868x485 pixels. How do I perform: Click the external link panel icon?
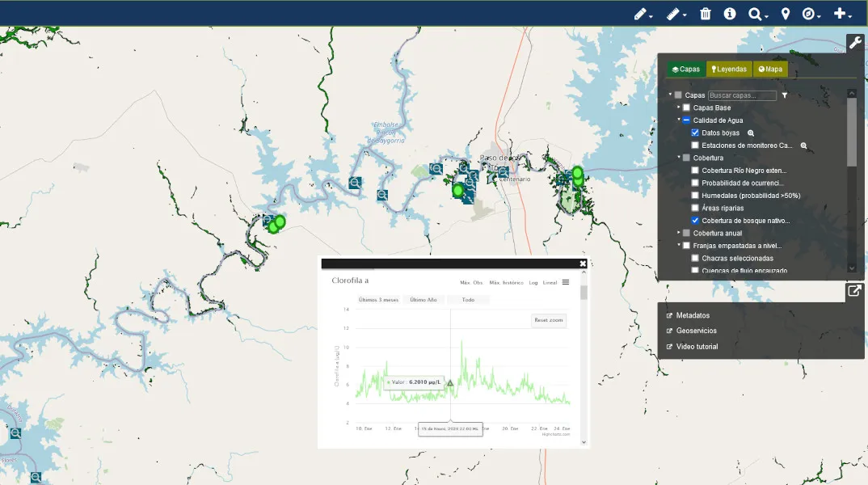pos(855,291)
